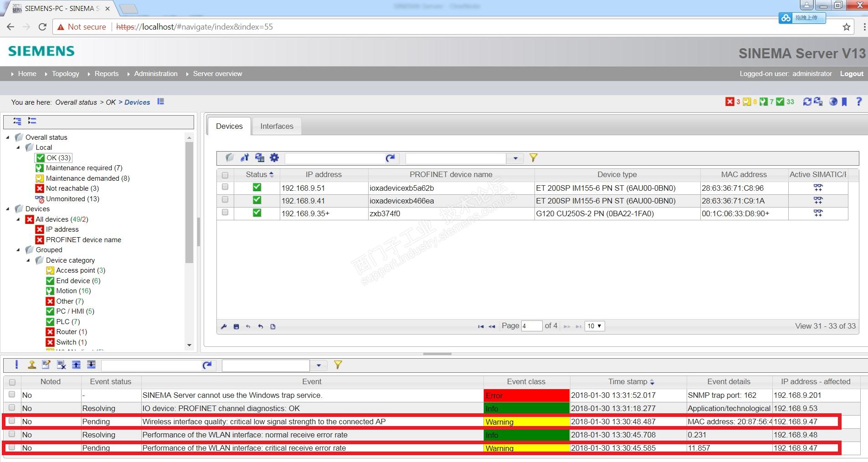Sort events by the Time stamp column header
The width and height of the screenshot is (868, 462).
click(x=628, y=382)
